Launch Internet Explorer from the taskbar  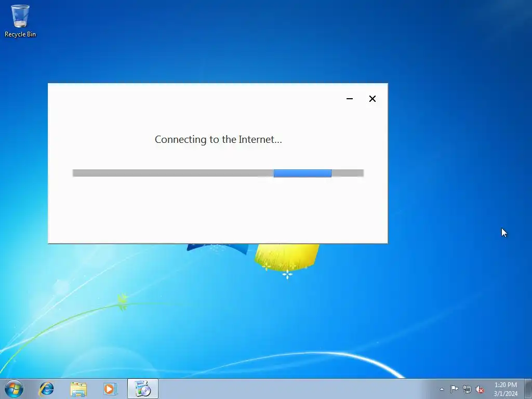[x=46, y=389]
